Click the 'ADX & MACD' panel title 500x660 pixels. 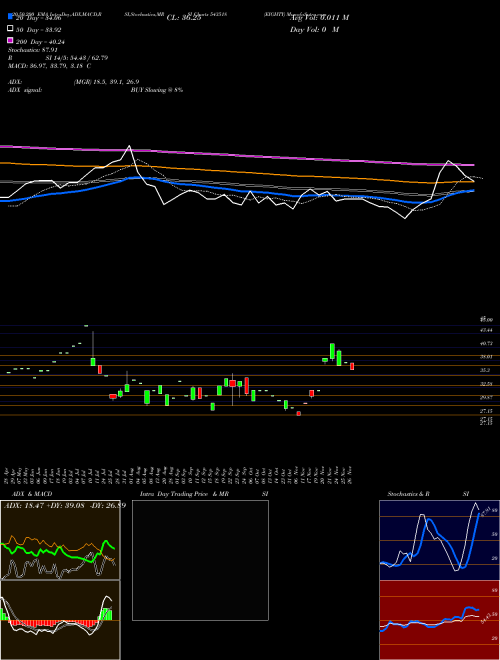32,494
